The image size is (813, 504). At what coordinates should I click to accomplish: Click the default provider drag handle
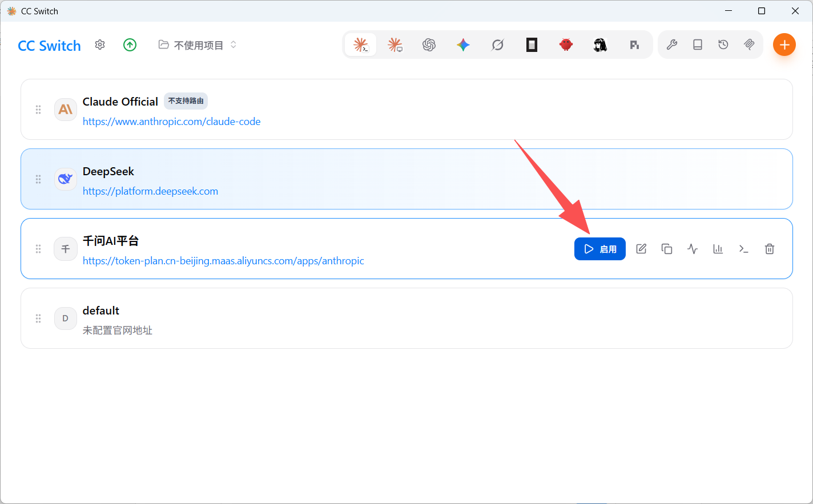click(38, 318)
